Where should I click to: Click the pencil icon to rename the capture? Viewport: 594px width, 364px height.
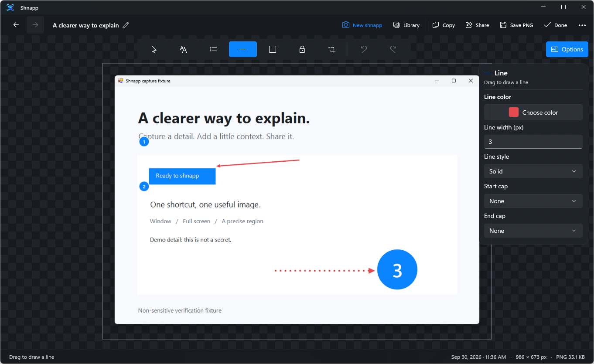pyautogui.click(x=126, y=25)
